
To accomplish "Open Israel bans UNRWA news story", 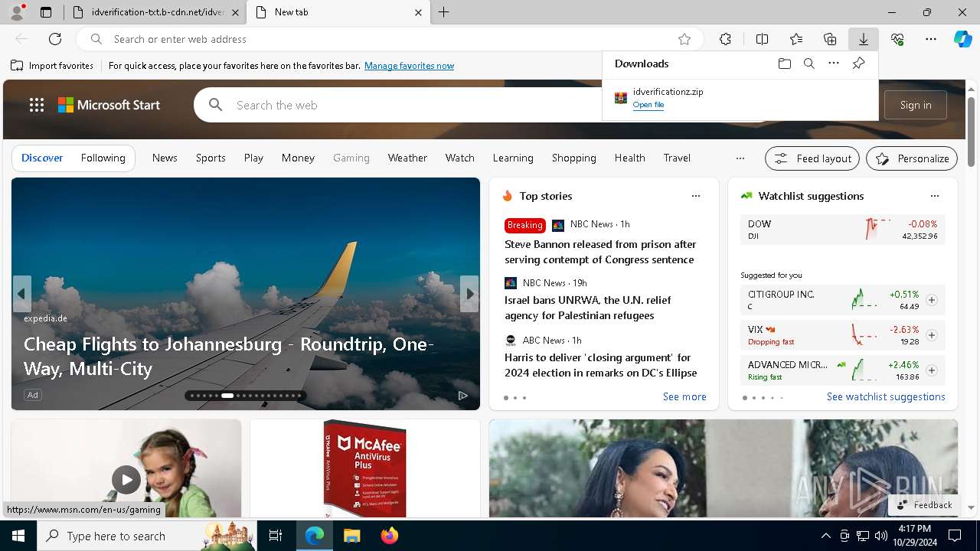I will pyautogui.click(x=587, y=308).
